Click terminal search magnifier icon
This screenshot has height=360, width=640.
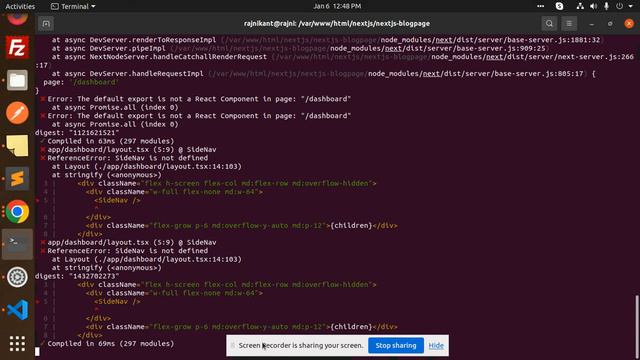click(x=549, y=24)
